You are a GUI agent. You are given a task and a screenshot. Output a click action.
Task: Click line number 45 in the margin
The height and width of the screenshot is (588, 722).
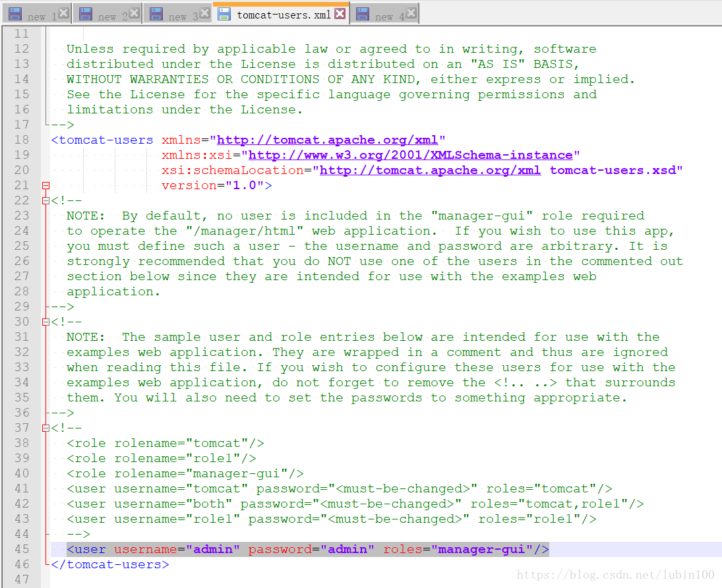pyautogui.click(x=22, y=549)
